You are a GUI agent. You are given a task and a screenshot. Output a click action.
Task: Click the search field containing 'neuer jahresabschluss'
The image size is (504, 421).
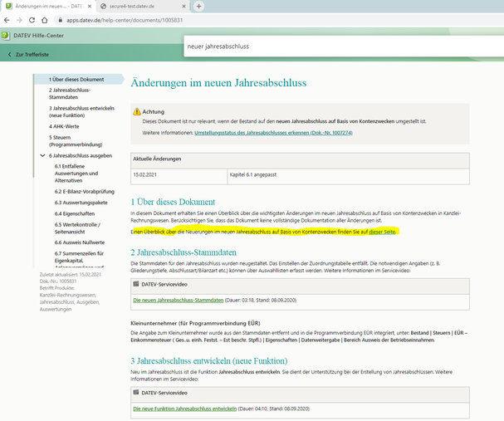pos(332,47)
